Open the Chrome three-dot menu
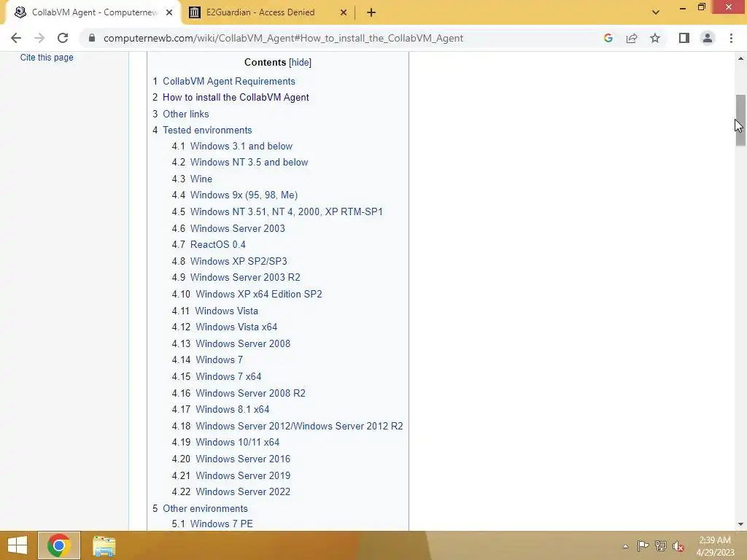747x560 pixels. (x=731, y=38)
